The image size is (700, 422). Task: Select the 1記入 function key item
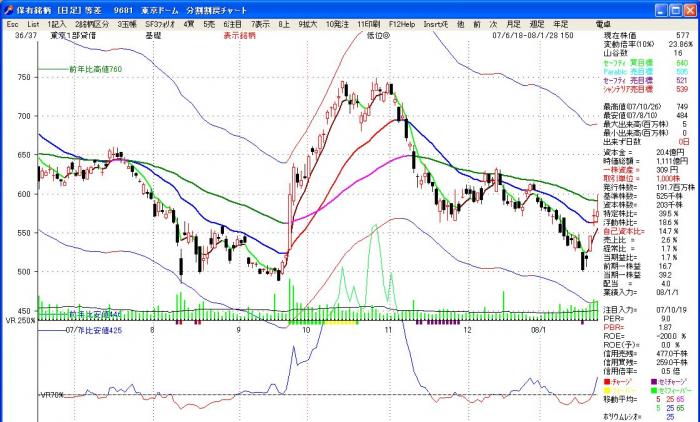click(58, 22)
